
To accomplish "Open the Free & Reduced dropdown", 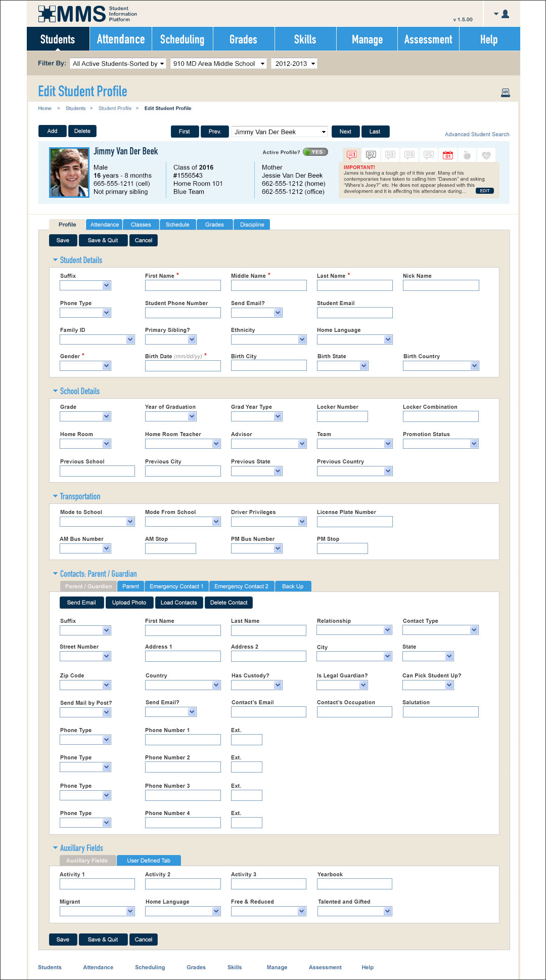I will click(x=269, y=911).
